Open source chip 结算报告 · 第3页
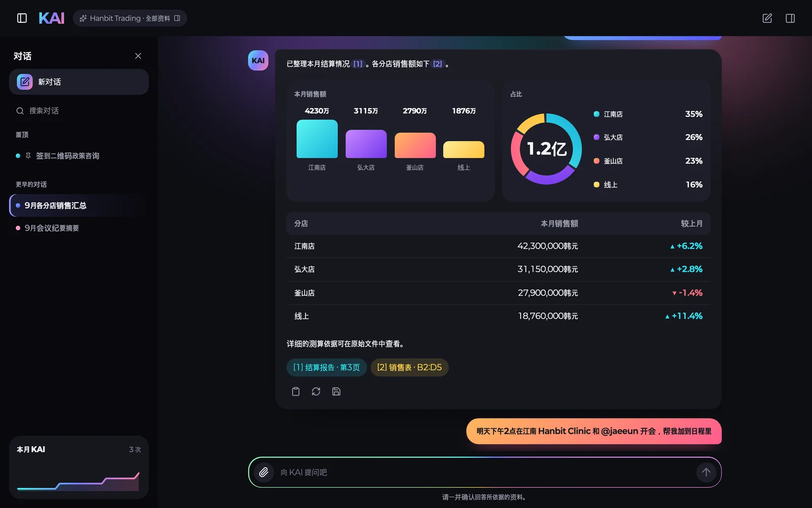The width and height of the screenshot is (812, 508). point(326,367)
